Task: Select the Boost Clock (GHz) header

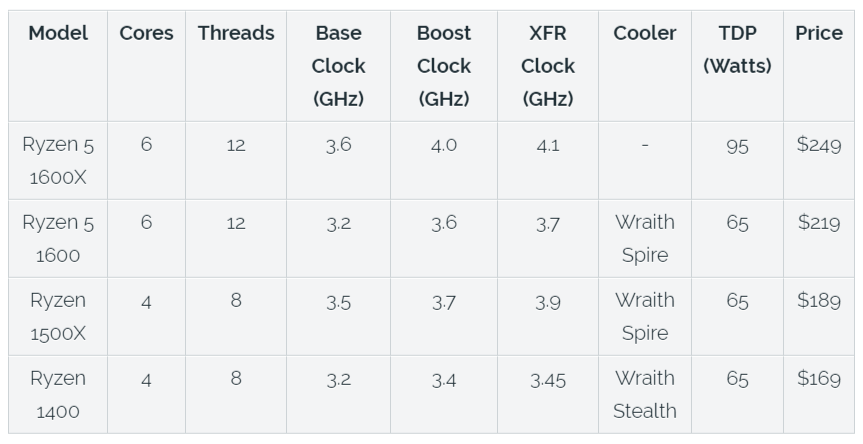Action: click(x=444, y=66)
